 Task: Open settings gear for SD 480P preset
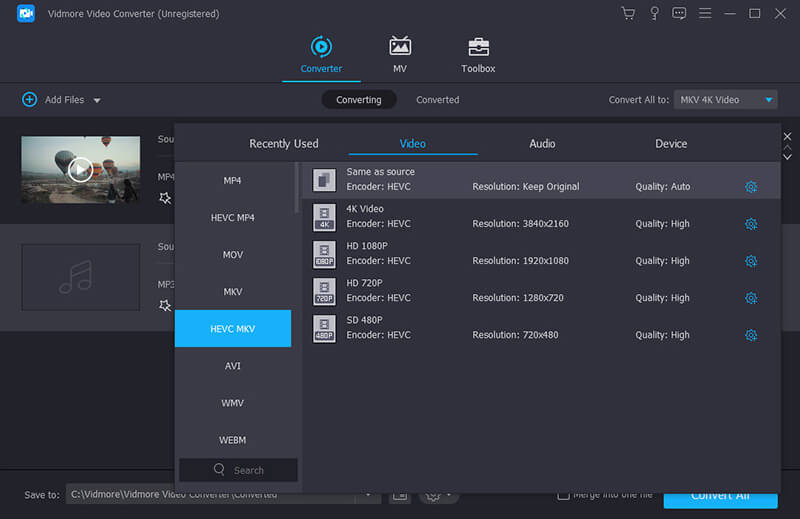click(x=751, y=335)
